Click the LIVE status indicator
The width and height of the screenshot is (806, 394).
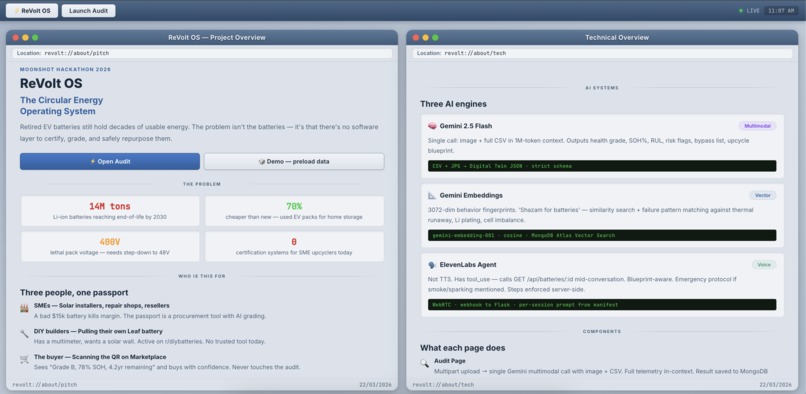(749, 11)
